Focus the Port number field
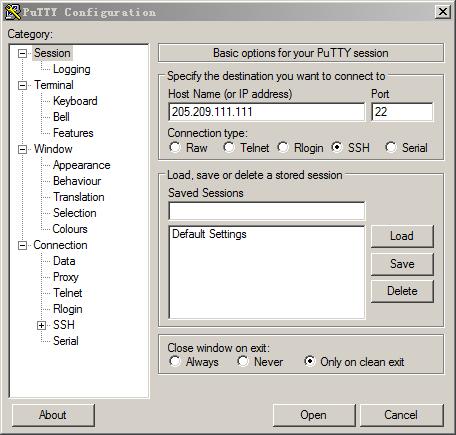The width and height of the screenshot is (456, 435). 402,112
